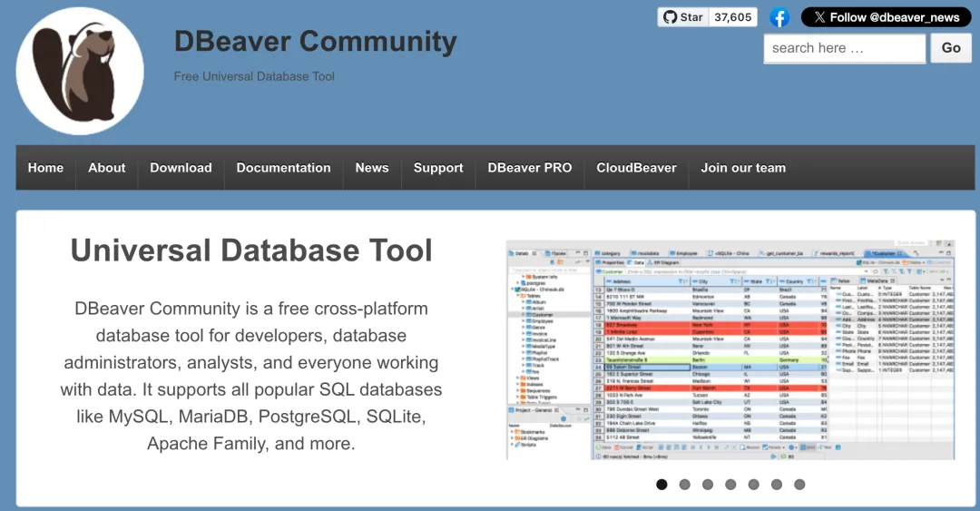Screen dimensions: 980x511
Task: Select the first carousel slide dot
Action: [661, 485]
